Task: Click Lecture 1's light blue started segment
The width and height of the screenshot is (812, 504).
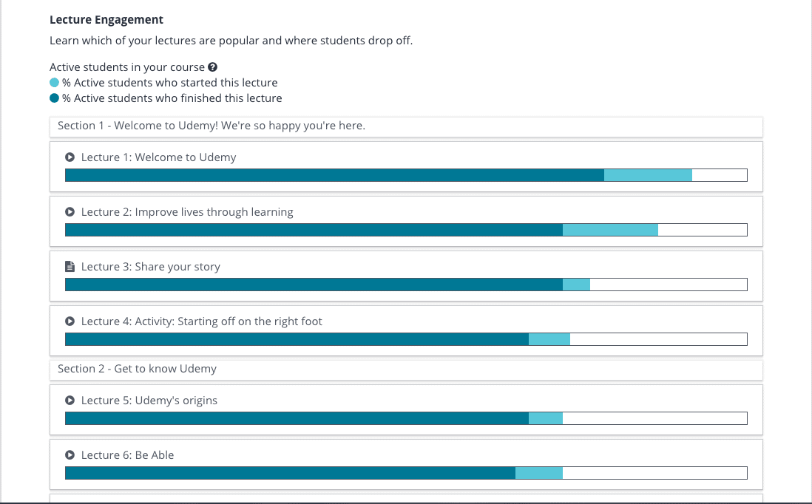Action: [x=648, y=175]
